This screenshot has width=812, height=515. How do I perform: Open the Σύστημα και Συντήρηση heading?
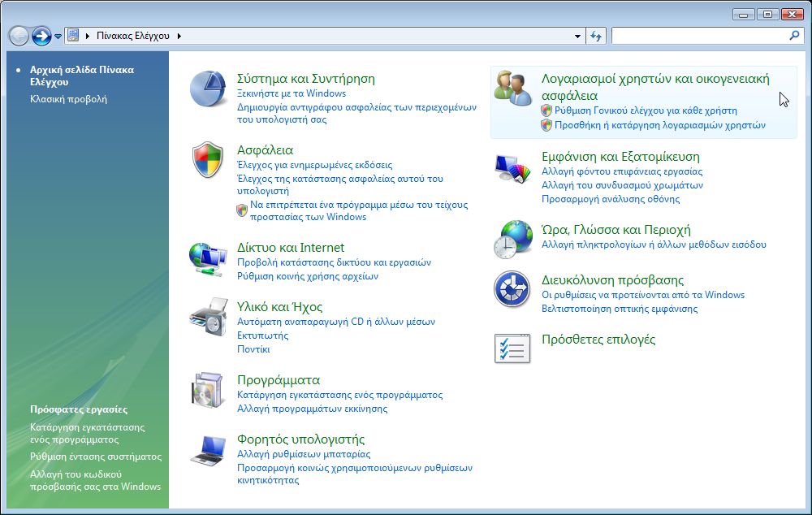coord(305,78)
